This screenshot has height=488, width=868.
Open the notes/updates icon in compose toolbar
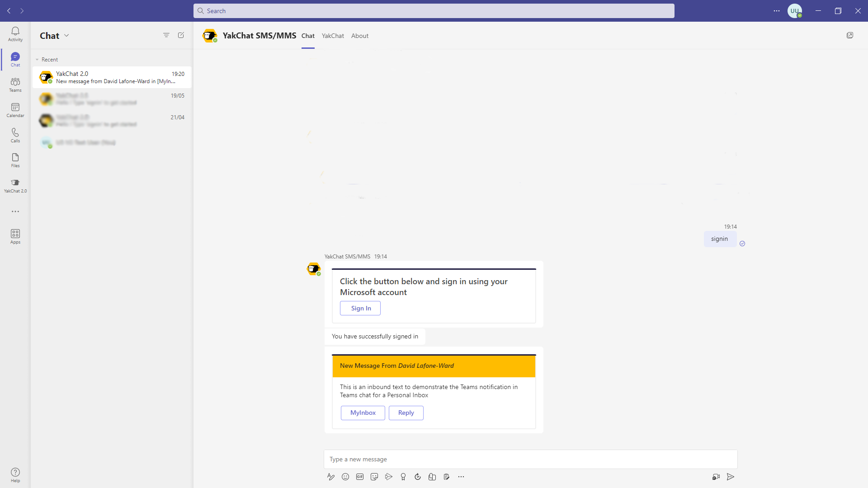447,477
